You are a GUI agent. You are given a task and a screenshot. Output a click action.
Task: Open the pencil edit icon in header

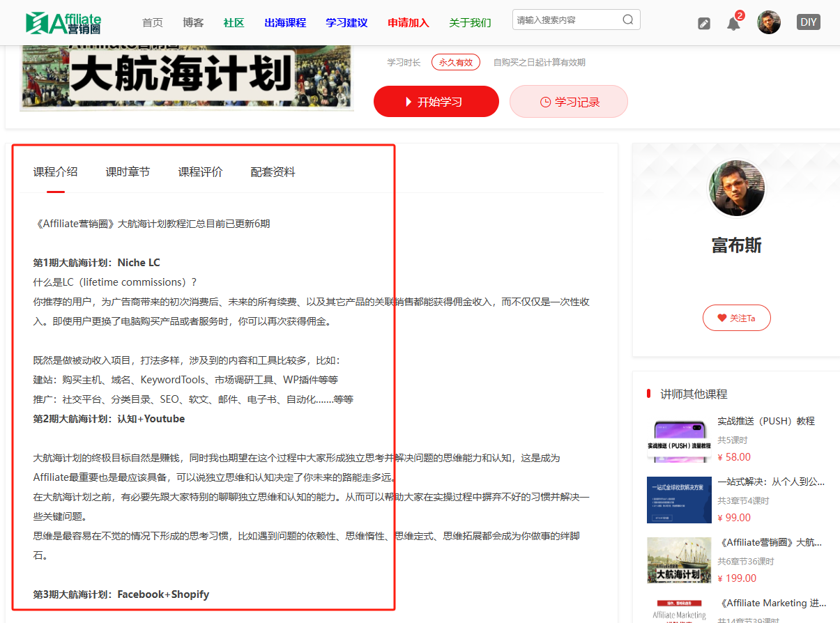[x=704, y=23]
